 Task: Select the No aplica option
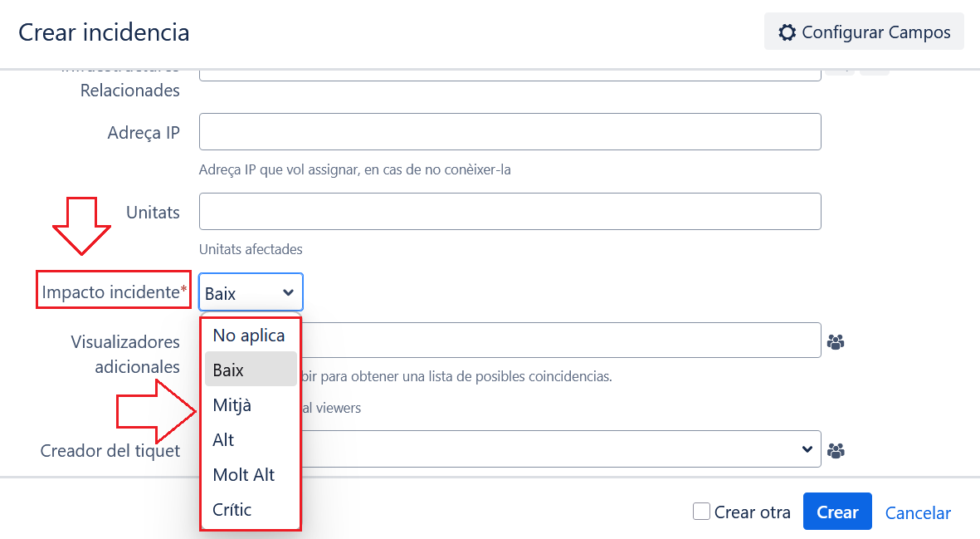(249, 335)
